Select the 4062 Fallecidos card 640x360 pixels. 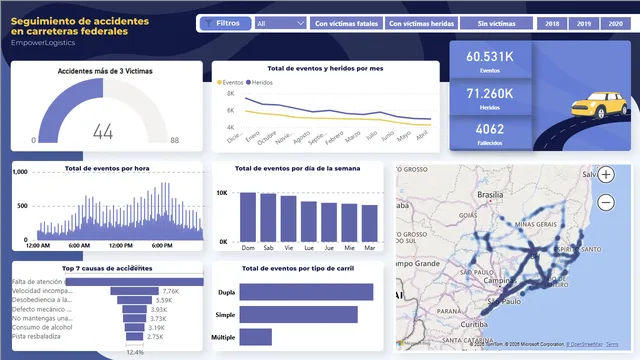(x=490, y=133)
